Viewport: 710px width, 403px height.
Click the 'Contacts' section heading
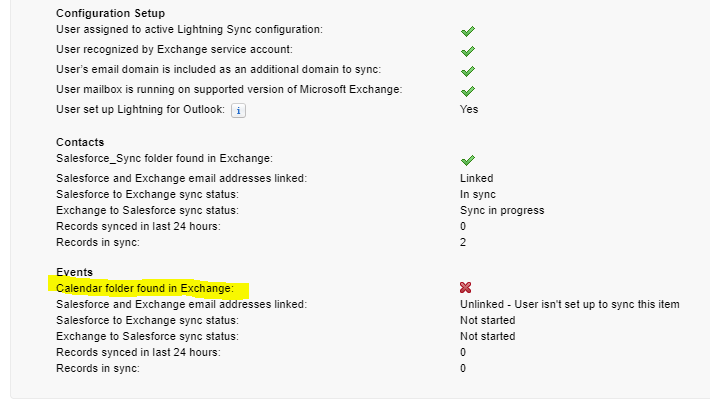coord(80,143)
